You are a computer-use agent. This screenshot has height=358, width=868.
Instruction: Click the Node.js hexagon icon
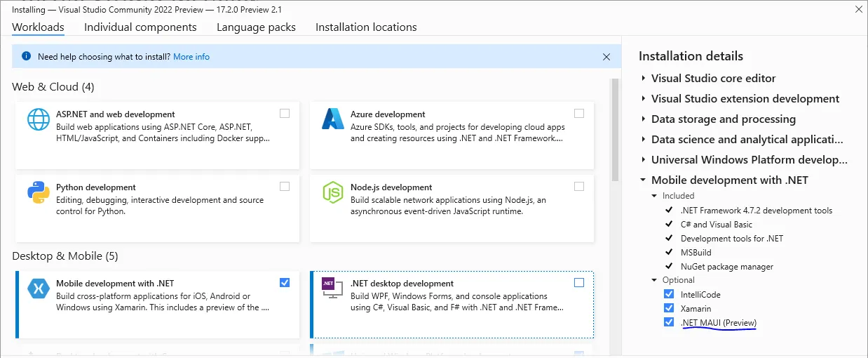332,192
